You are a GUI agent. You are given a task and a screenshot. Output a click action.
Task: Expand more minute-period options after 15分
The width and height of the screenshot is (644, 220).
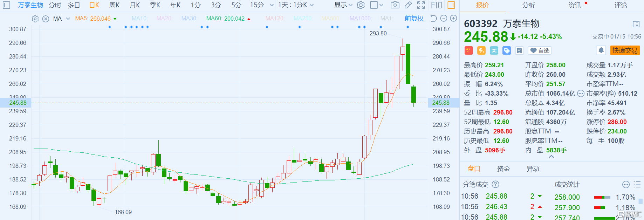pyautogui.click(x=272, y=5)
